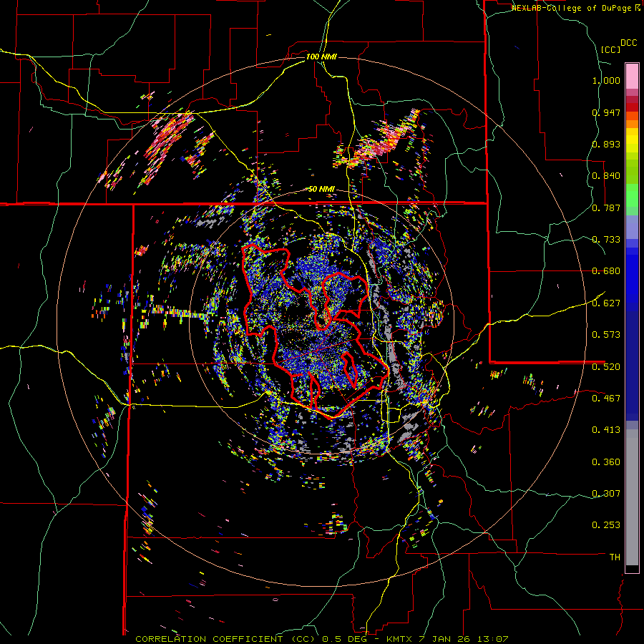Image resolution: width=644 pixels, height=644 pixels.
Task: Click the 0.5 DEG elevation text
Action: 346,639
